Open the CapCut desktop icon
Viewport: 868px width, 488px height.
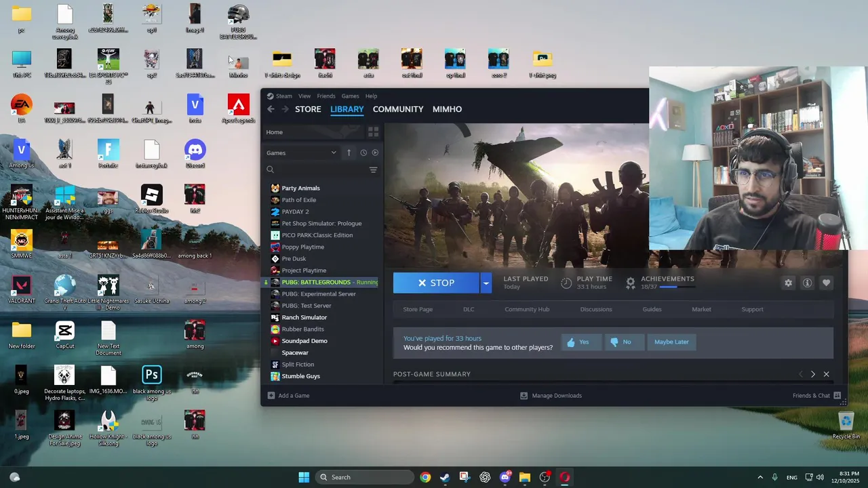point(65,335)
